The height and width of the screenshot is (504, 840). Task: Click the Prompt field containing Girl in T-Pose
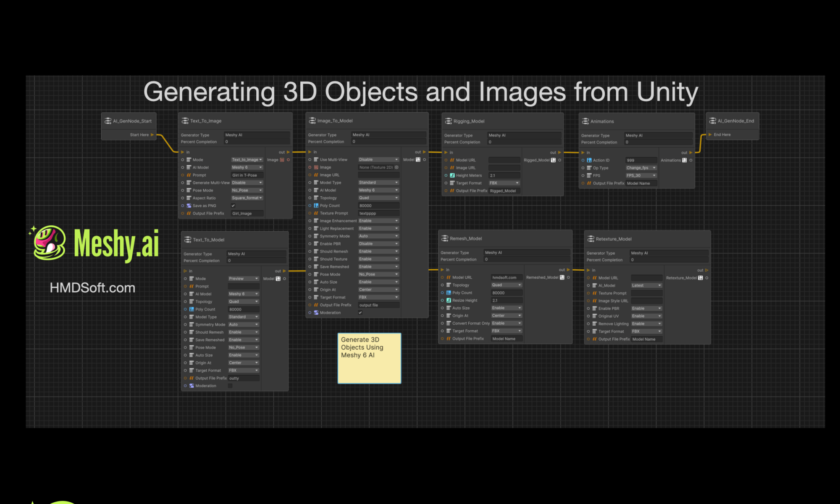pyautogui.click(x=247, y=175)
